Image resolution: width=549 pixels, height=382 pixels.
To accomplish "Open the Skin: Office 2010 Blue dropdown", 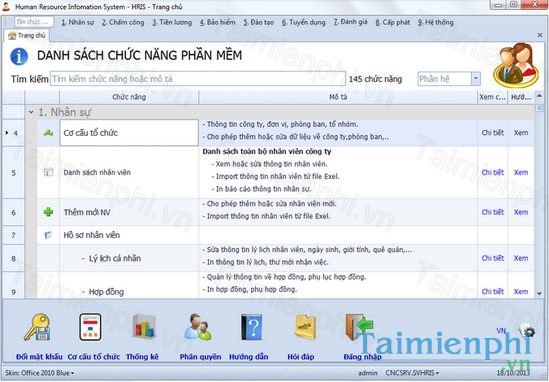I will [x=40, y=373].
